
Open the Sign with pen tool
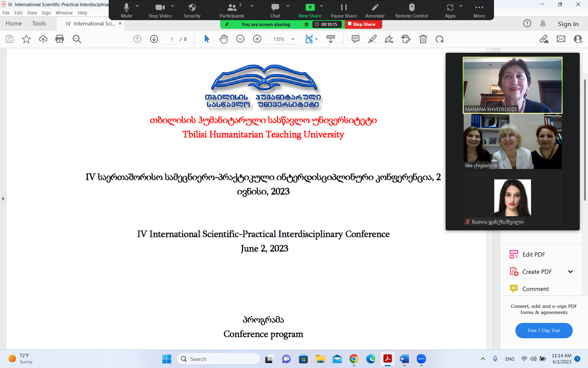click(389, 39)
